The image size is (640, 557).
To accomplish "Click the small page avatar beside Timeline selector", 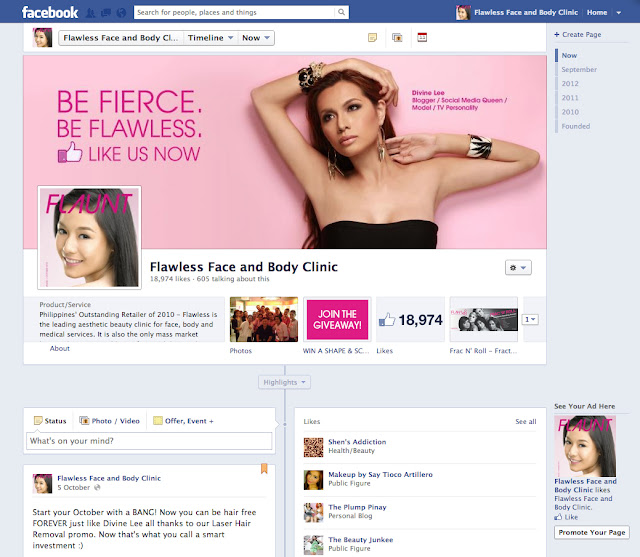I will (x=42, y=38).
